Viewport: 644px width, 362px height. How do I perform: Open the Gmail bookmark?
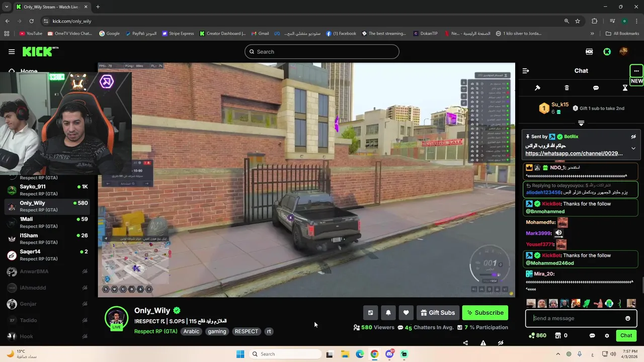pyautogui.click(x=260, y=34)
